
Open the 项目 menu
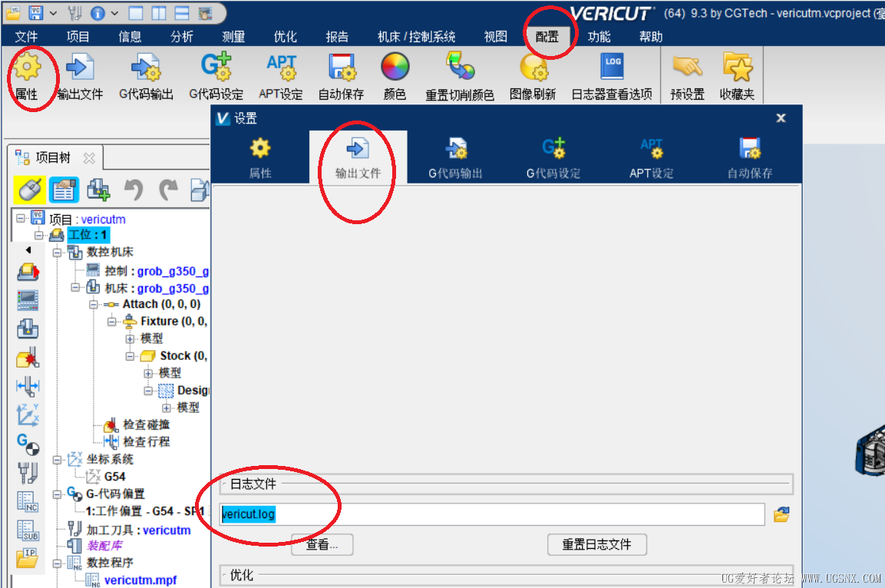[x=78, y=37]
